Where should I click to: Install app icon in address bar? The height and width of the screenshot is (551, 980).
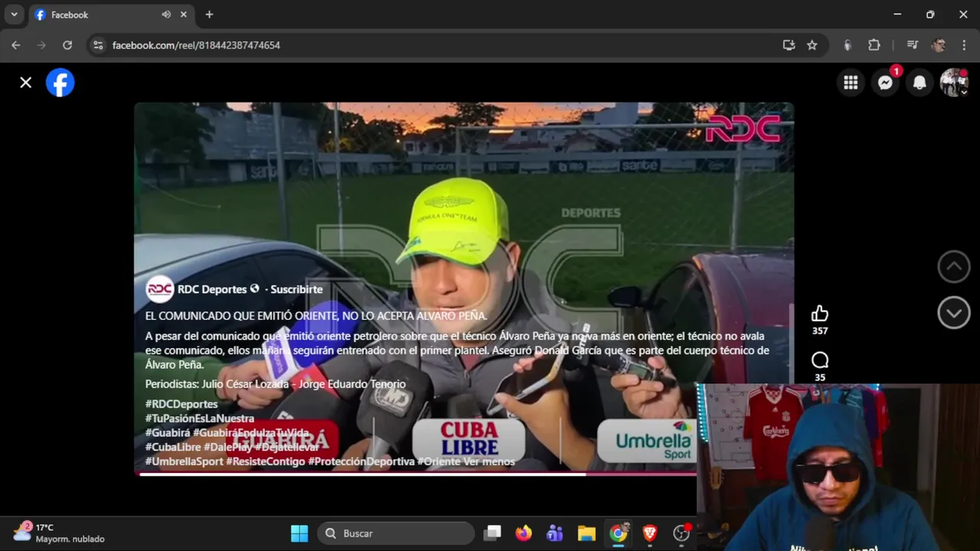tap(789, 45)
